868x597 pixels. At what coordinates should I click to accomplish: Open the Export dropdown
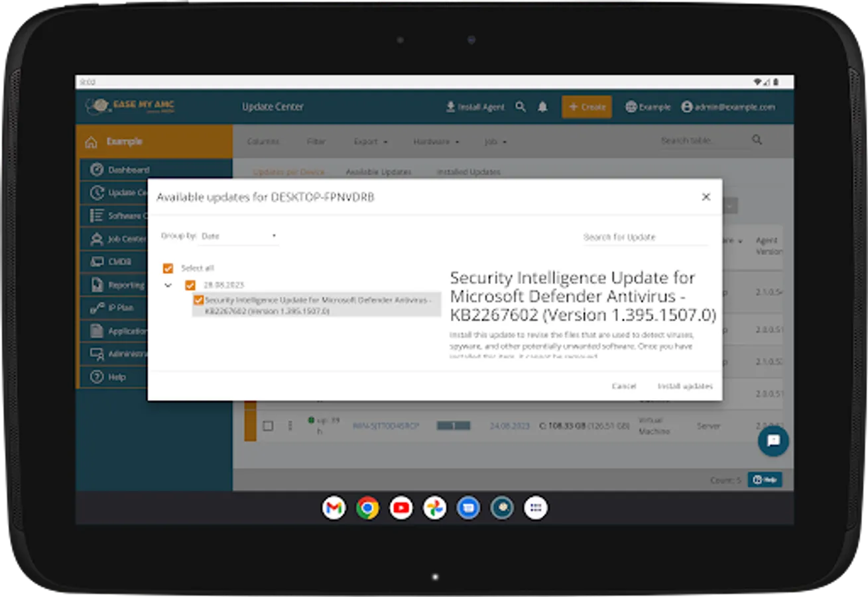click(x=371, y=141)
